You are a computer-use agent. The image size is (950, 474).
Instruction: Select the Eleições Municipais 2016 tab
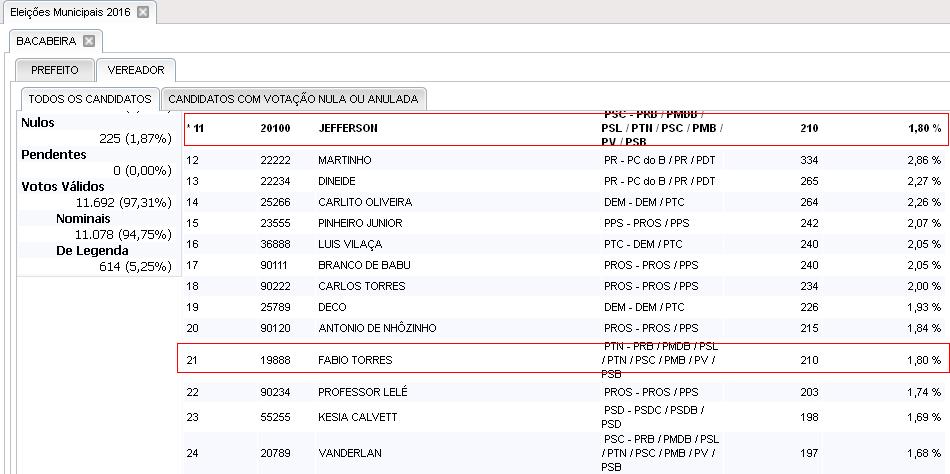click(x=69, y=12)
